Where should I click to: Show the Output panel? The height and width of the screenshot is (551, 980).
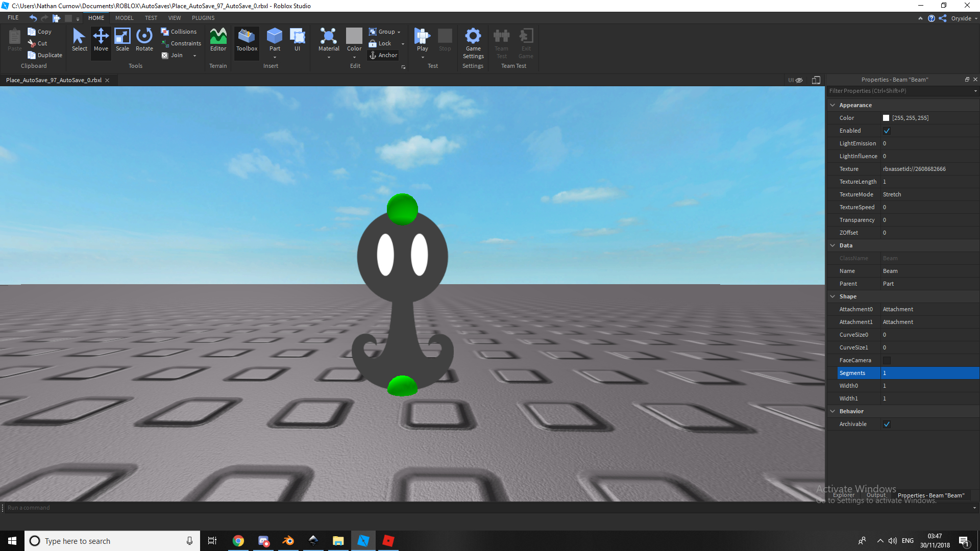click(x=876, y=495)
